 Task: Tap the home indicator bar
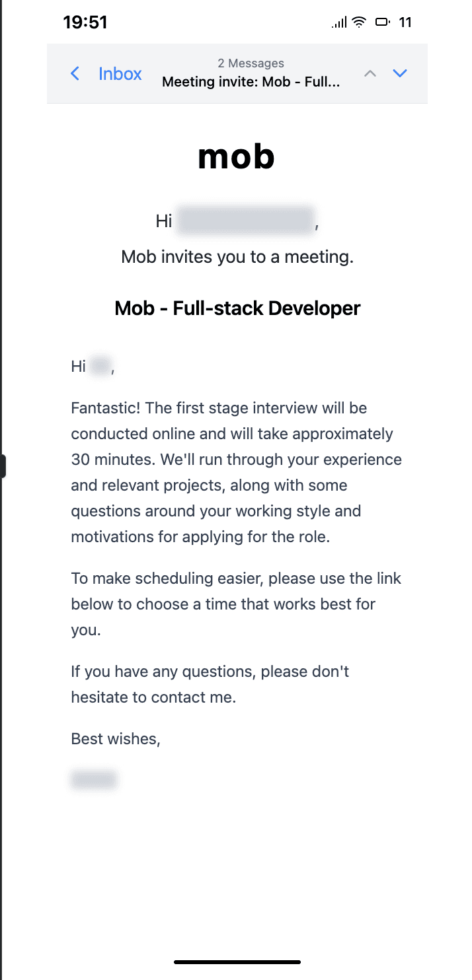coord(237,962)
